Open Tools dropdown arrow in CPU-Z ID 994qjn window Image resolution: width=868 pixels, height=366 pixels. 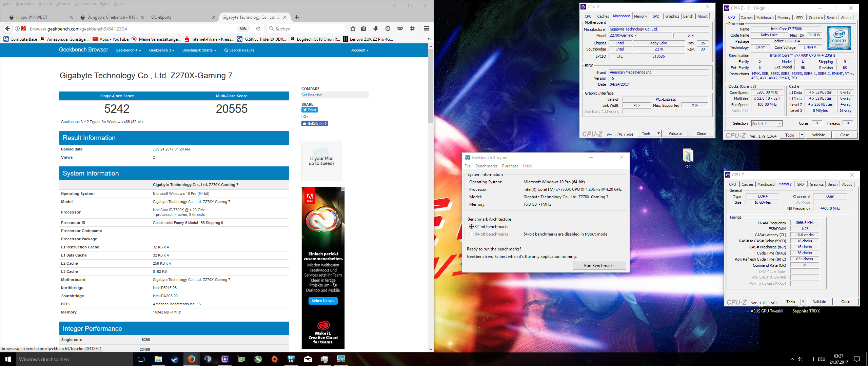802,135
